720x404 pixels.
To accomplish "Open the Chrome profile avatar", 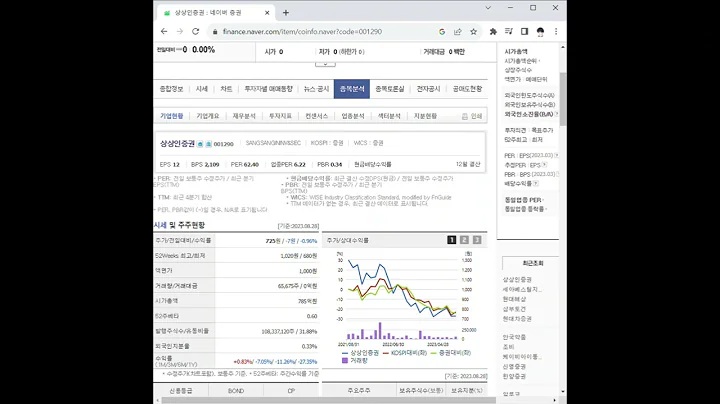I will pos(540,31).
